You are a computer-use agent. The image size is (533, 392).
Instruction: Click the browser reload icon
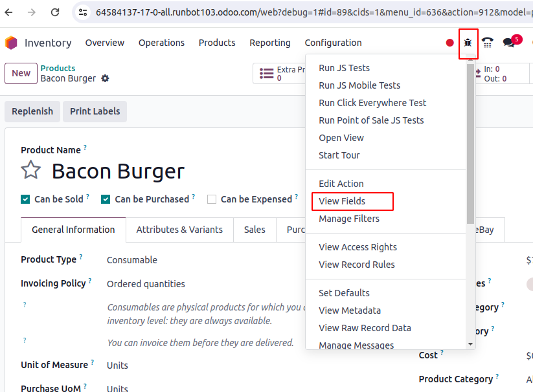click(55, 12)
